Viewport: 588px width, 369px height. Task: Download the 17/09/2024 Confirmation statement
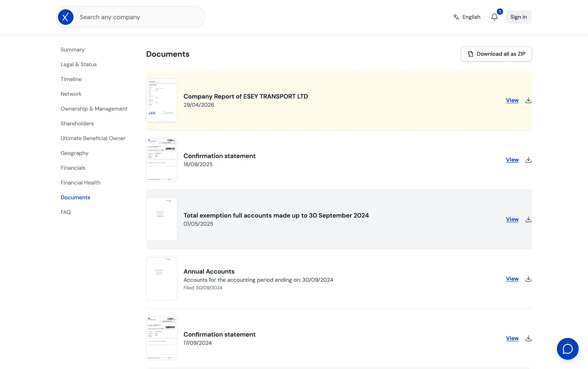pos(528,338)
